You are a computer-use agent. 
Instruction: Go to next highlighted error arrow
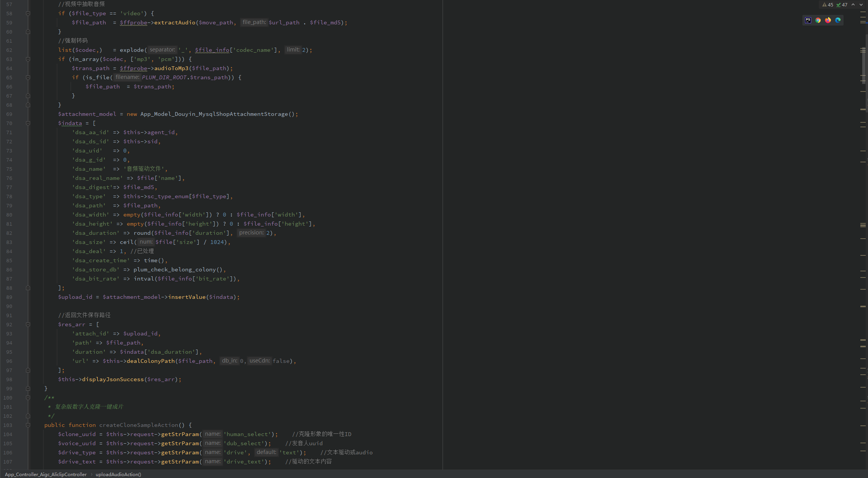(861, 5)
